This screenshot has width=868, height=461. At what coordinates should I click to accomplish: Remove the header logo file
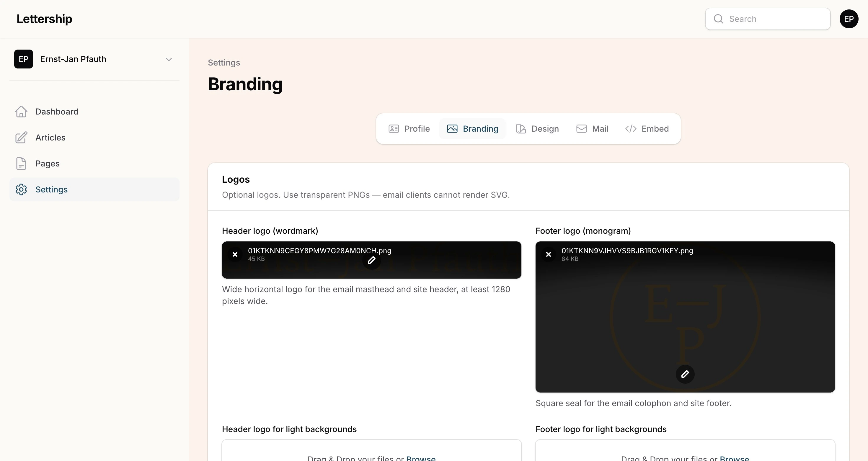click(x=235, y=255)
